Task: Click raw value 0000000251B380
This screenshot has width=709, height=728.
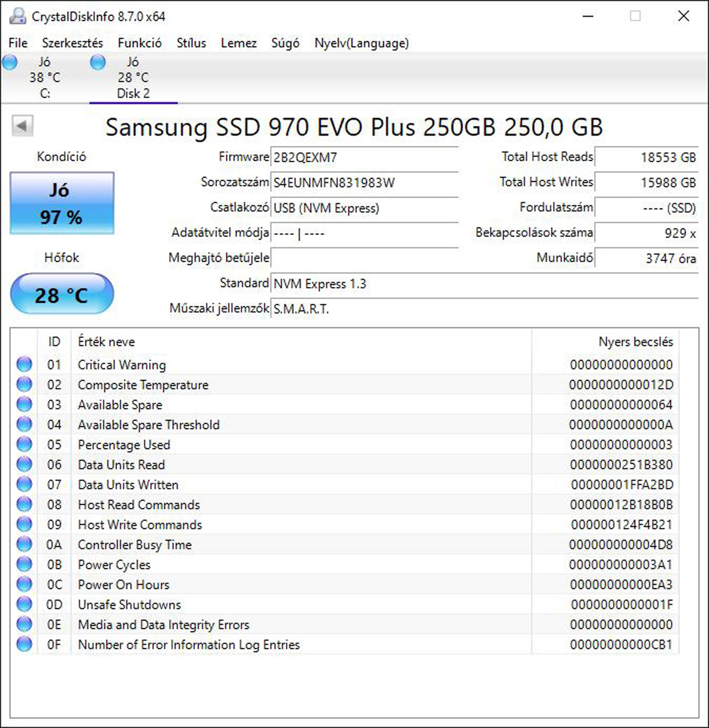Action: (621, 464)
